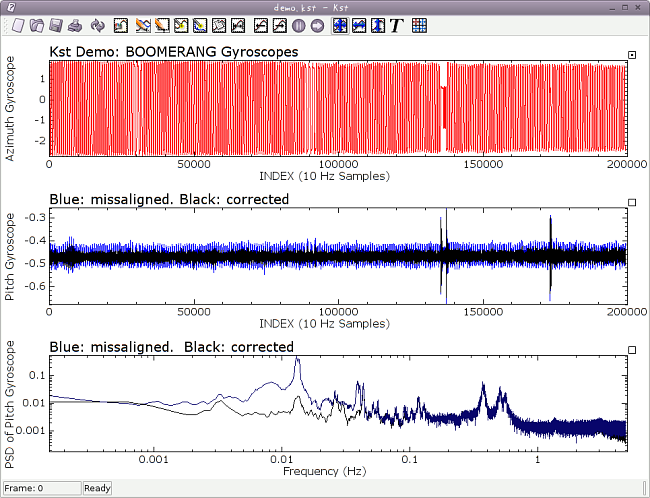Select the horizontal X-only zoom mode
The height and width of the screenshot is (498, 650).
[x=359, y=25]
